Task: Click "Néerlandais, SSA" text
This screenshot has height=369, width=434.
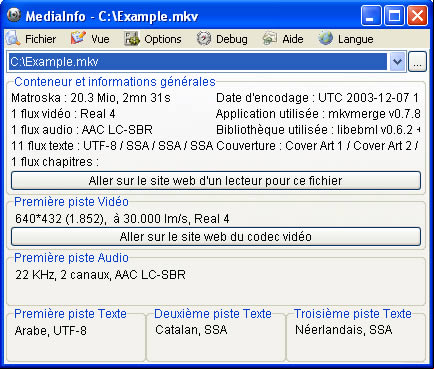Action: click(344, 330)
